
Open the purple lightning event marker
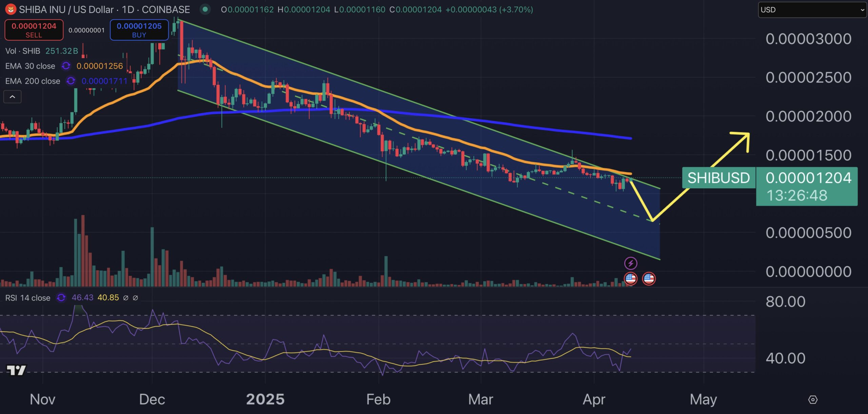click(630, 263)
